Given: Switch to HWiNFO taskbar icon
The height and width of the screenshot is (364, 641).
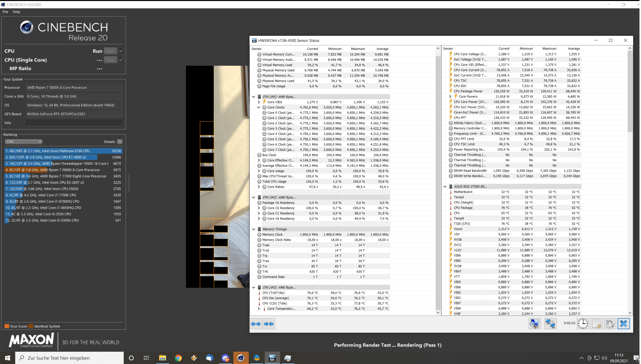Looking at the screenshot, I should (x=272, y=358).
